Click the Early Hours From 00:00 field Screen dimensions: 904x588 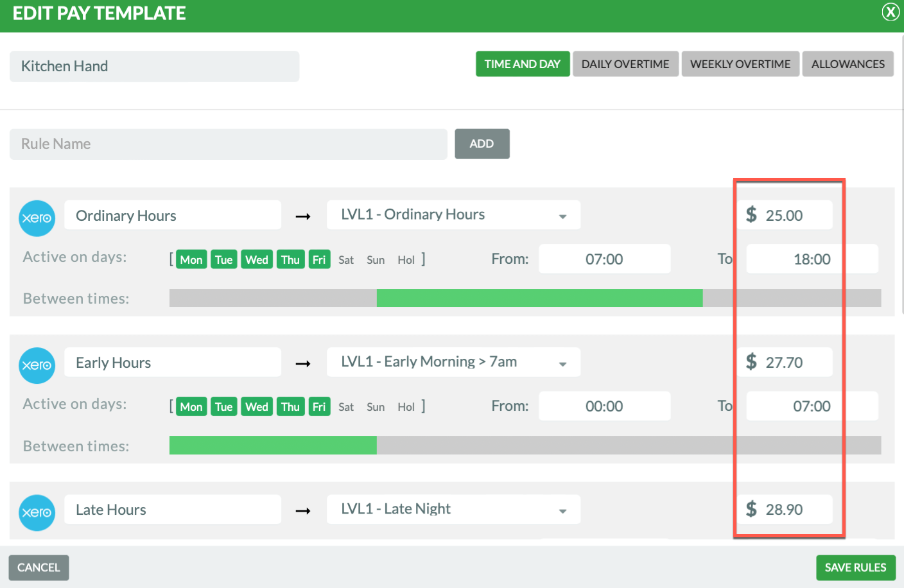[x=605, y=406]
